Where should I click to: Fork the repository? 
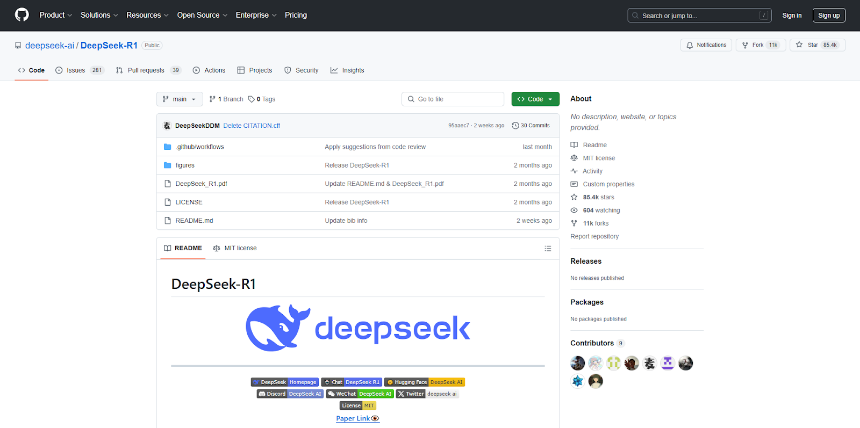[x=761, y=45]
